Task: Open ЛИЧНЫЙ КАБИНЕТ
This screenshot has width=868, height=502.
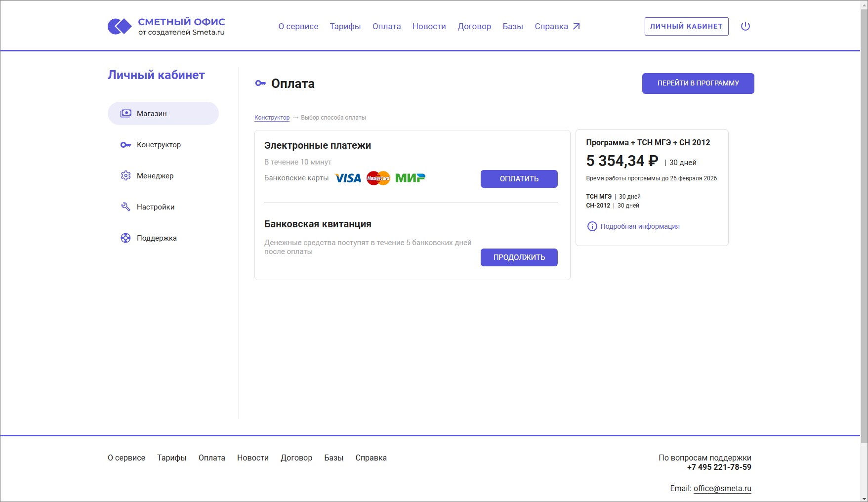Action: [686, 26]
